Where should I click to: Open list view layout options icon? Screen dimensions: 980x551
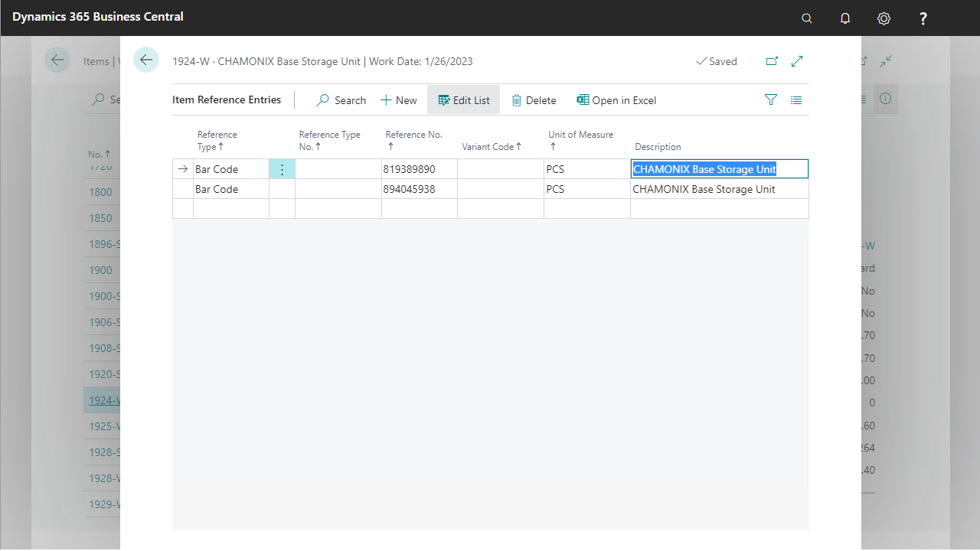pyautogui.click(x=796, y=100)
